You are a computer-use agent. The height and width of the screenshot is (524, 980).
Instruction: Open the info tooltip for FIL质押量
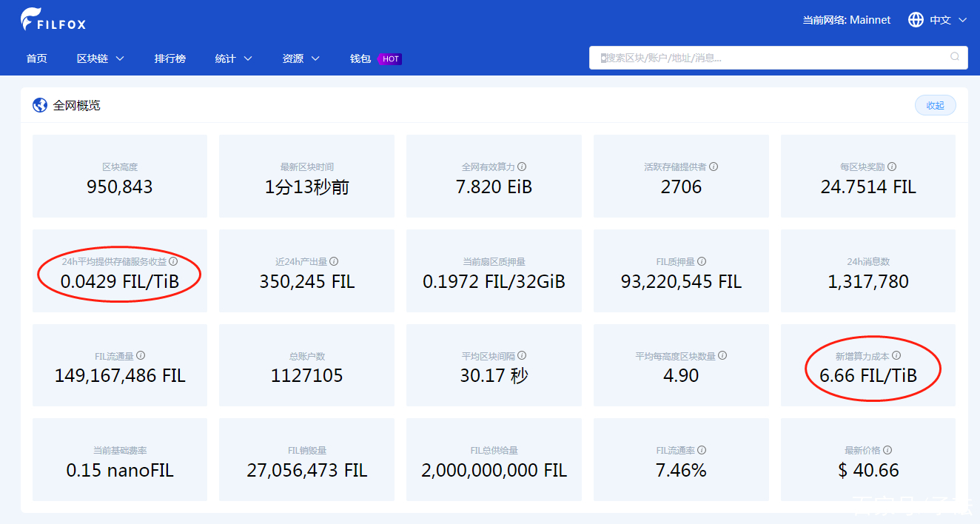[x=702, y=262]
